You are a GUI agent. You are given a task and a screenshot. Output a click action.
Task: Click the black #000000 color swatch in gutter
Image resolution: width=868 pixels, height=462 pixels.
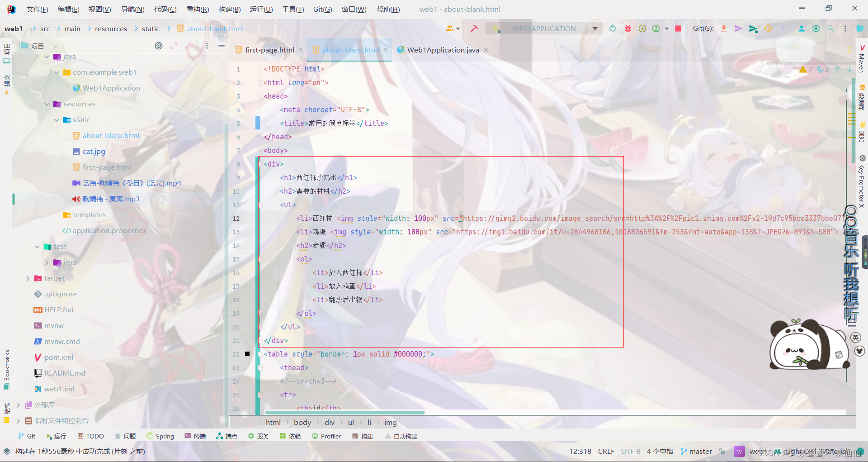(x=247, y=354)
